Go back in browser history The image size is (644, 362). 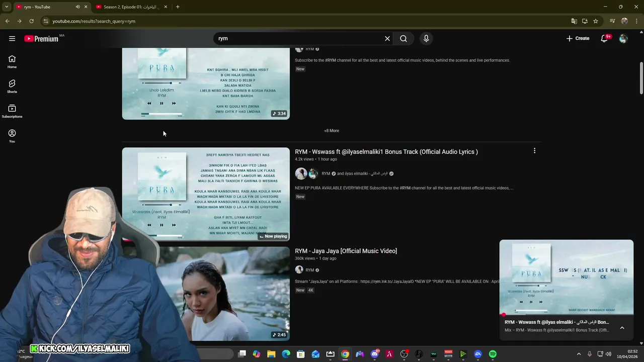7,21
